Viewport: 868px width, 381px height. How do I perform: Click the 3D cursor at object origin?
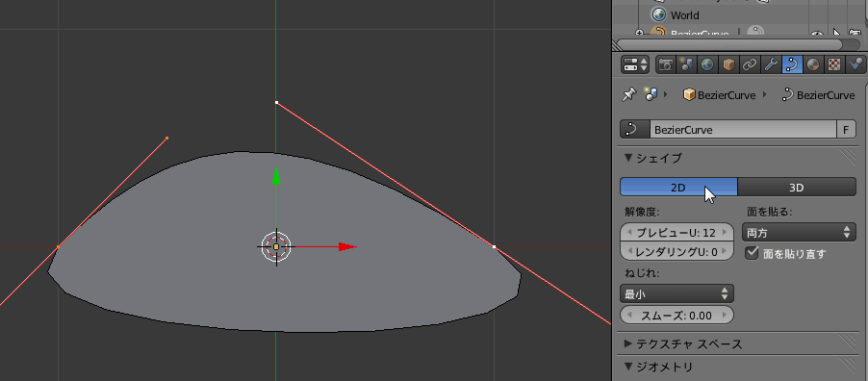pos(275,247)
